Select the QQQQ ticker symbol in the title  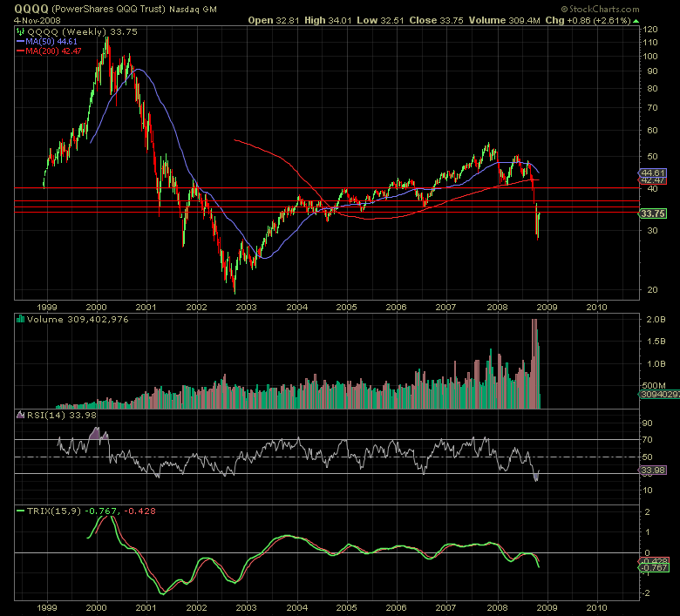[x=31, y=9]
